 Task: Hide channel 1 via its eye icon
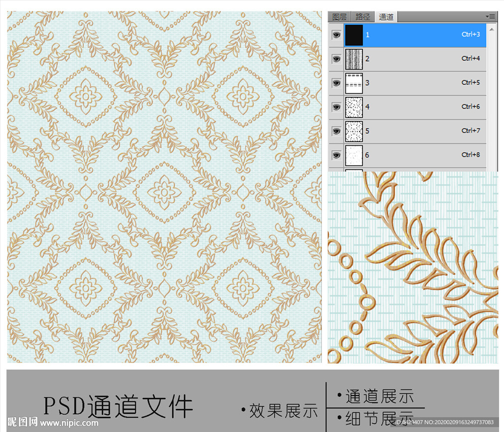click(x=336, y=35)
